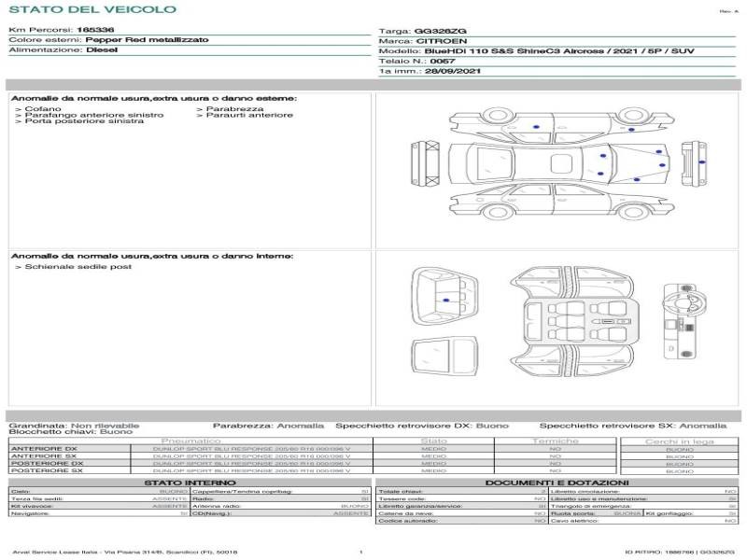Select the "Codice autoradio" row label
This screenshot has height=560, width=747.
click(x=408, y=521)
